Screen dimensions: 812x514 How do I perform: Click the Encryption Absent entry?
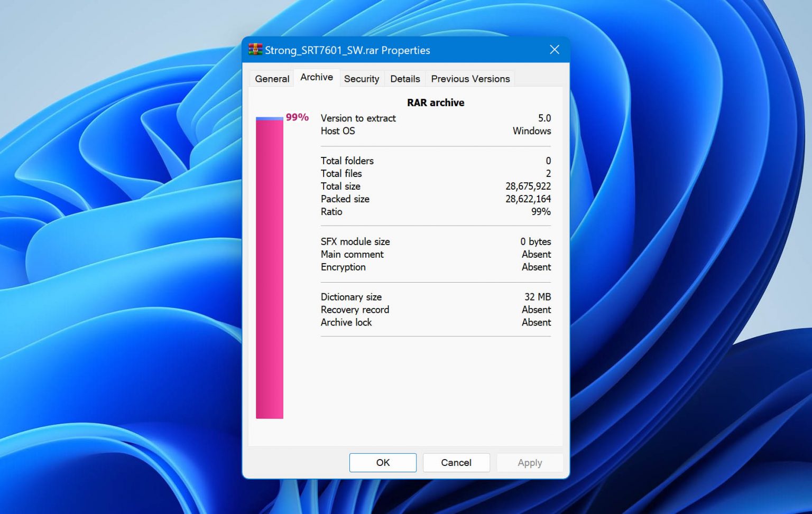point(536,267)
